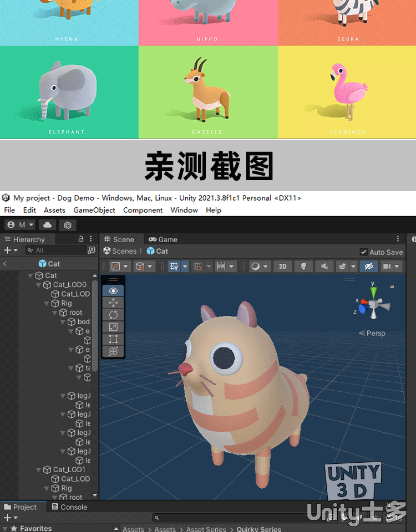Collapse the Cat_LOD0 tree node
The image size is (416, 532).
click(x=39, y=285)
